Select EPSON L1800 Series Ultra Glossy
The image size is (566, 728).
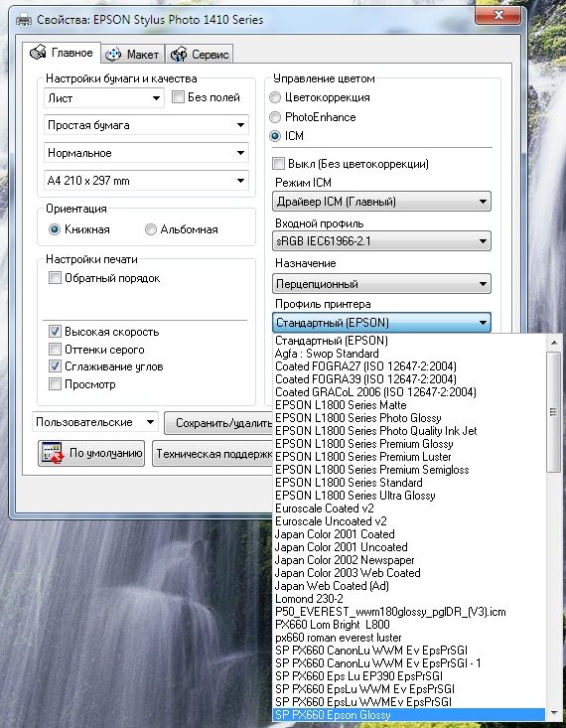(x=409, y=496)
